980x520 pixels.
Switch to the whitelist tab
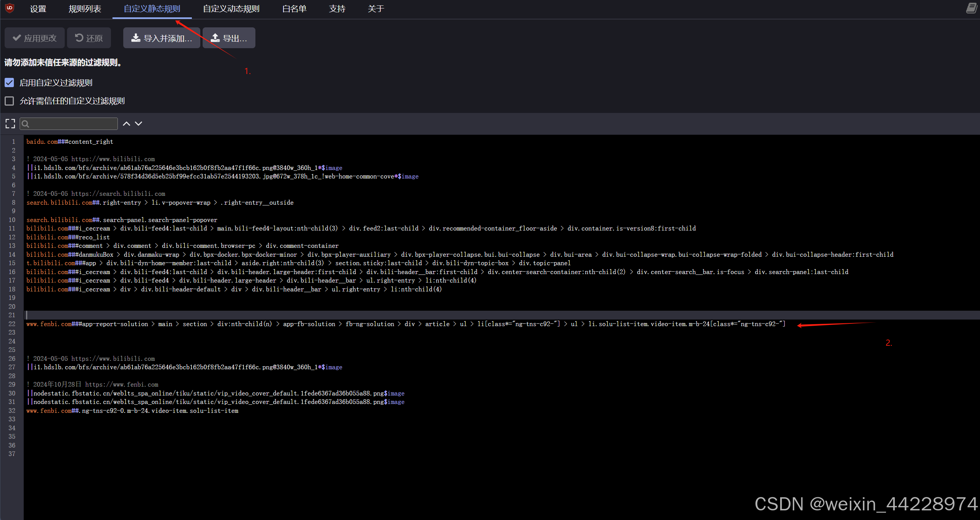(294, 9)
